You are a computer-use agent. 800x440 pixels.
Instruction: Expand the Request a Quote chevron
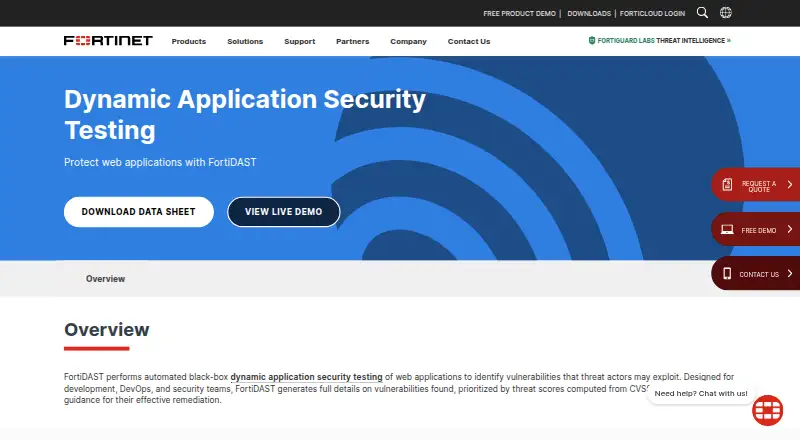click(790, 184)
